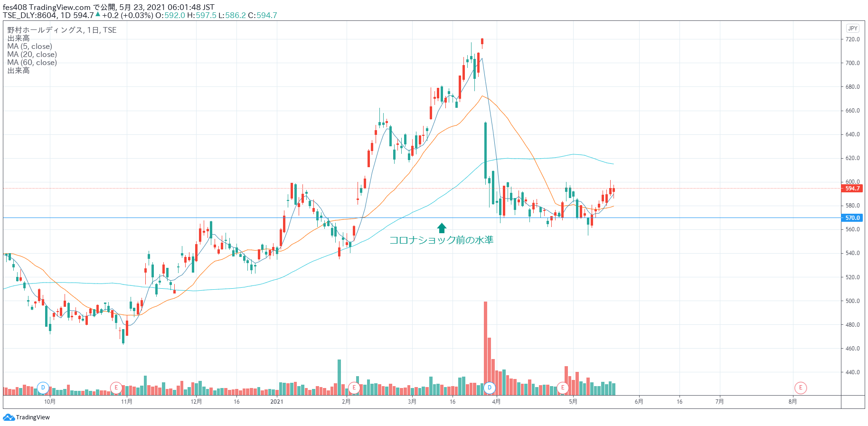Click the MA (5, close) indicator label
The image size is (868, 426).
tap(29, 47)
